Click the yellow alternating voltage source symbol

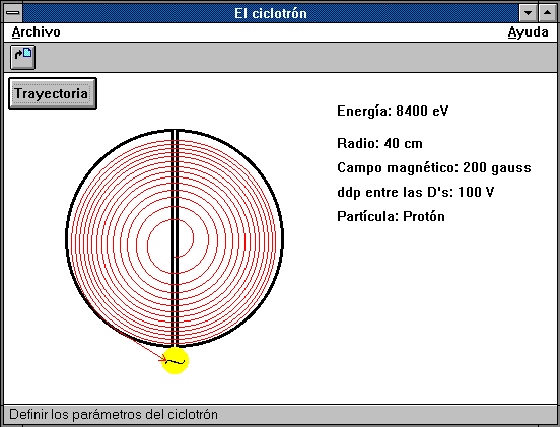(175, 361)
